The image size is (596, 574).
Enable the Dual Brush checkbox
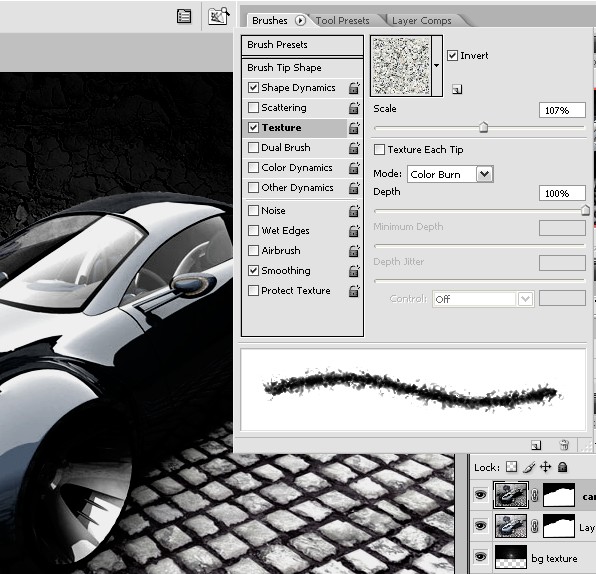(254, 147)
